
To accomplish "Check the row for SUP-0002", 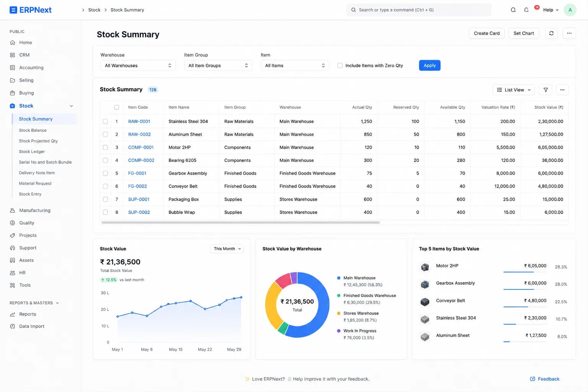I will pyautogui.click(x=105, y=212).
